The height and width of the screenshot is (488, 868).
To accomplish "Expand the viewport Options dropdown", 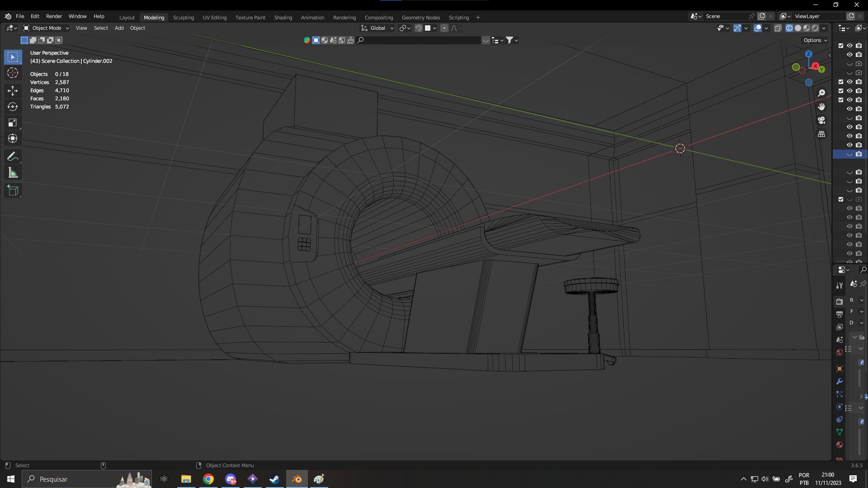I will tap(815, 40).
